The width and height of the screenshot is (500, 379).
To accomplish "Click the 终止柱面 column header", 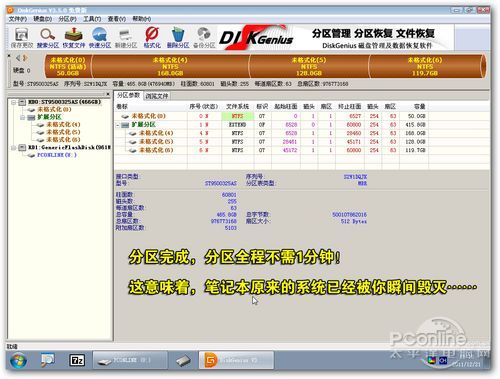I will [350, 107].
